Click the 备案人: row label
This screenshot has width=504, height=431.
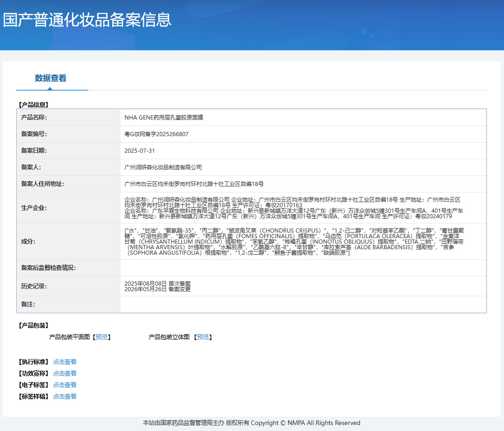point(31,167)
